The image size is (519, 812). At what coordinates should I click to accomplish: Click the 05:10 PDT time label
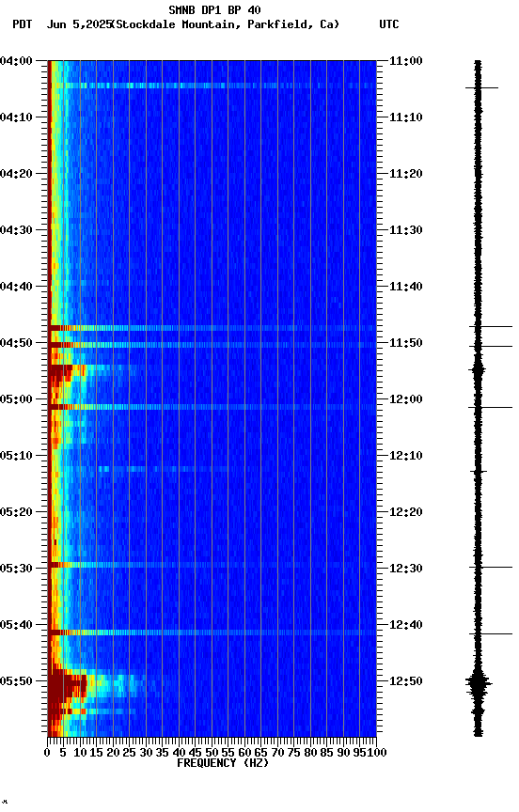[16, 456]
